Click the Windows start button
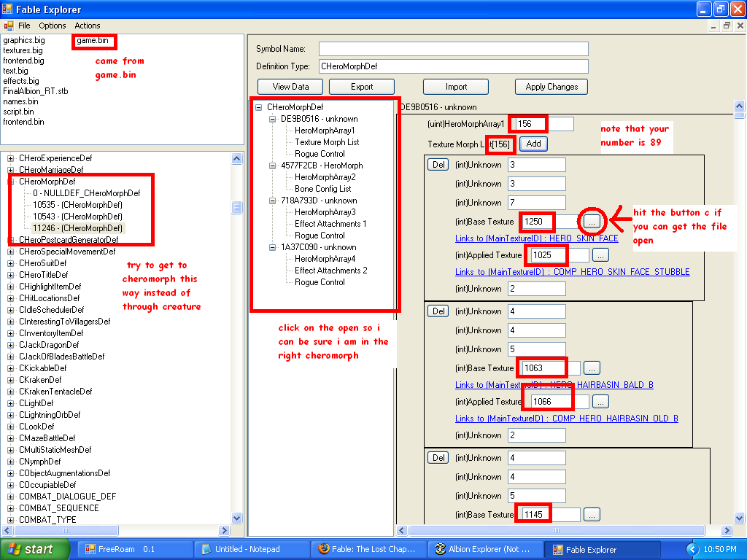This screenshot has width=747, height=560. click(35, 549)
